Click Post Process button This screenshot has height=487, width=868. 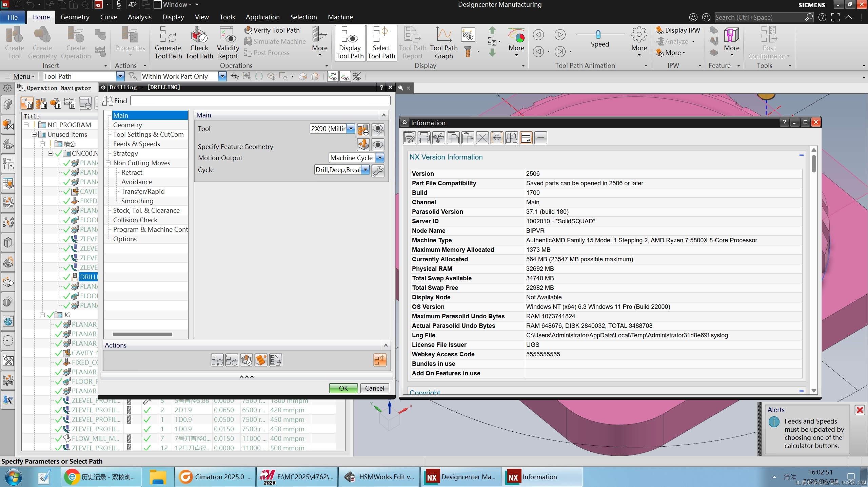tap(267, 53)
